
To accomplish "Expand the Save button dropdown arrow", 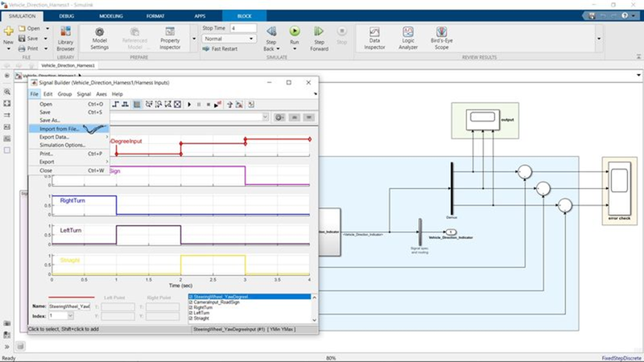I will [x=46, y=39].
